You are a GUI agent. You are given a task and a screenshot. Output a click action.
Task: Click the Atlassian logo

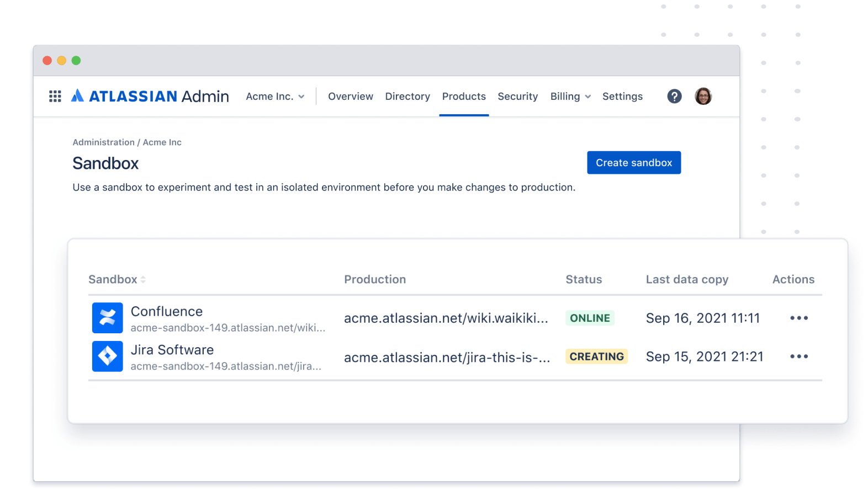point(78,96)
